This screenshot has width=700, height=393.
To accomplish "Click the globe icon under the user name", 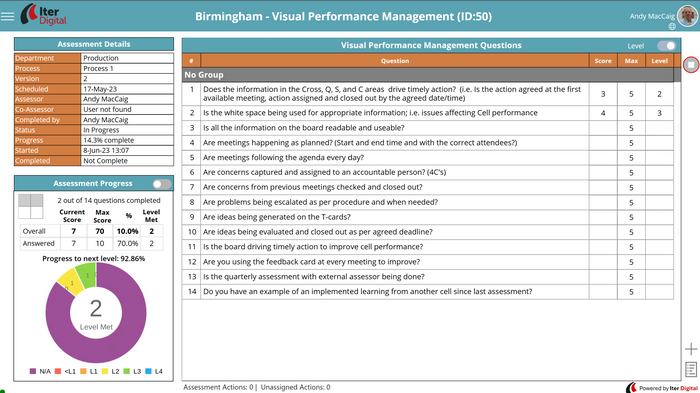I will (x=672, y=26).
